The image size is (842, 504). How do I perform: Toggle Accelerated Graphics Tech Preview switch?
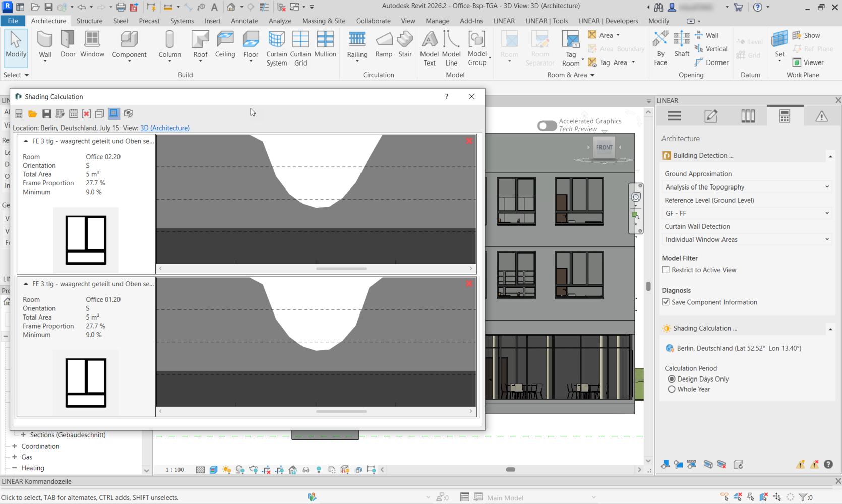click(x=547, y=125)
